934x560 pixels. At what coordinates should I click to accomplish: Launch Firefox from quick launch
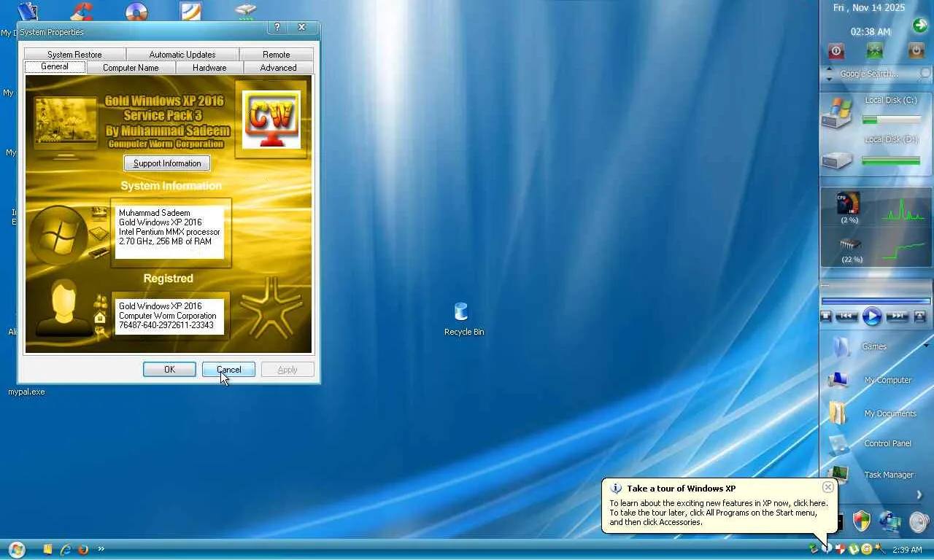pos(83,549)
